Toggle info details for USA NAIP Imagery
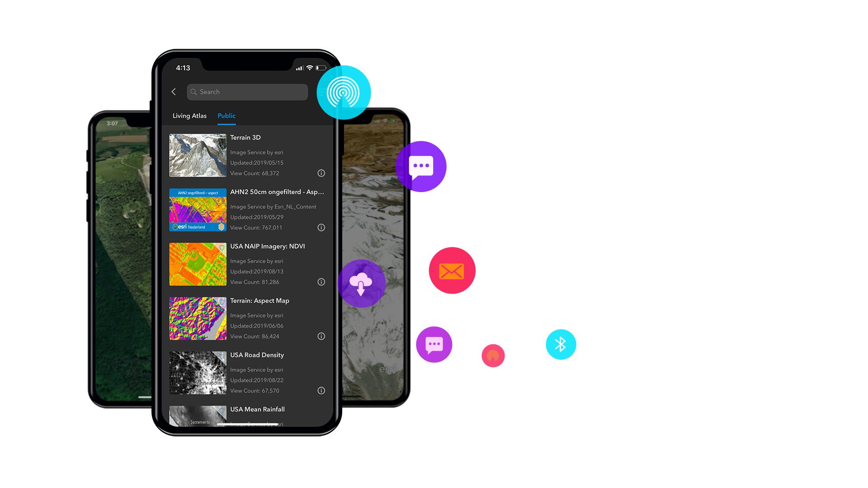 [x=321, y=281]
